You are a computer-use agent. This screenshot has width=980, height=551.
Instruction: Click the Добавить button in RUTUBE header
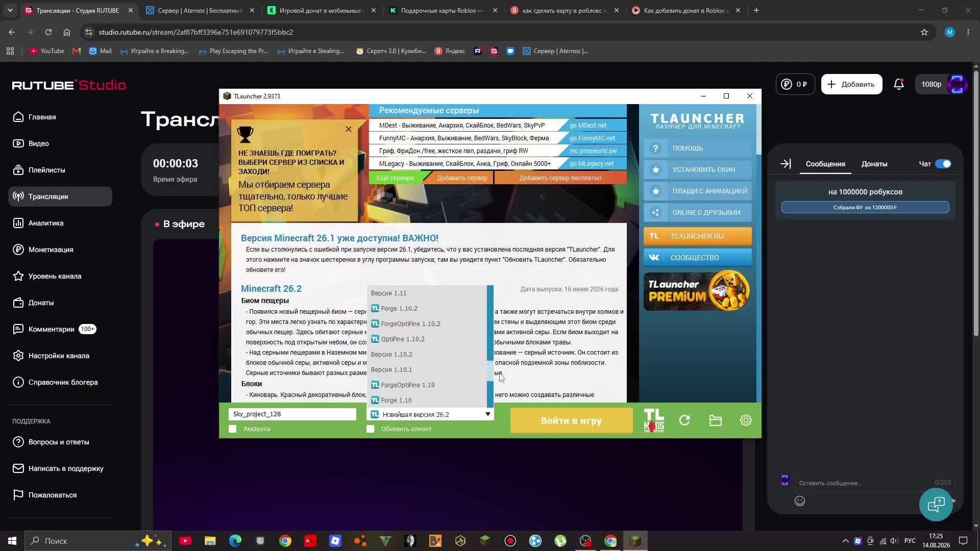click(851, 84)
